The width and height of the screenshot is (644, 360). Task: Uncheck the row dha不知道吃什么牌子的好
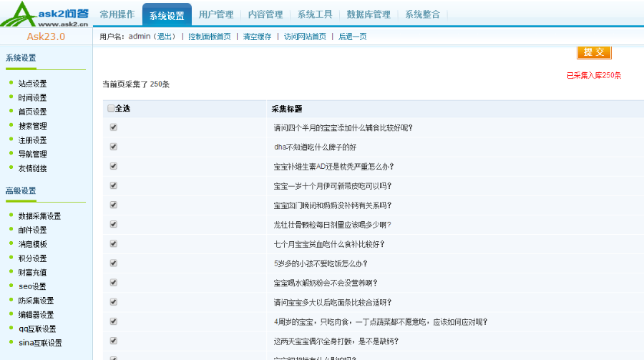coord(114,147)
